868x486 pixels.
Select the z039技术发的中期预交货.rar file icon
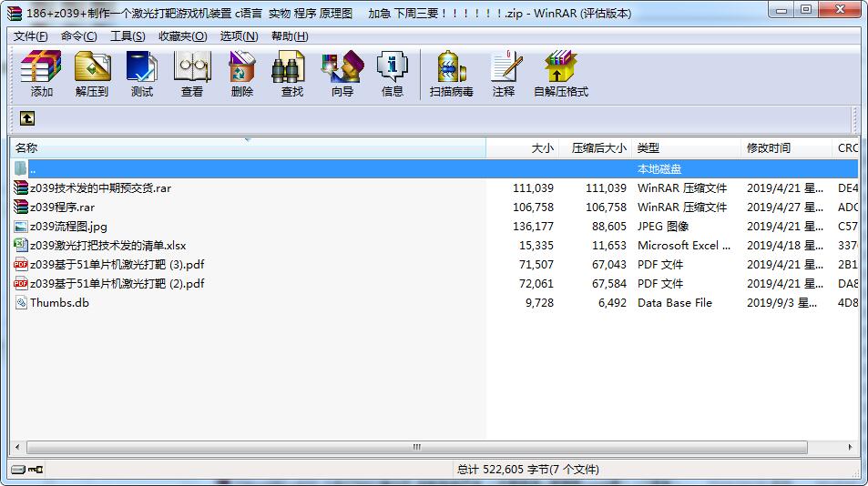tap(21, 188)
